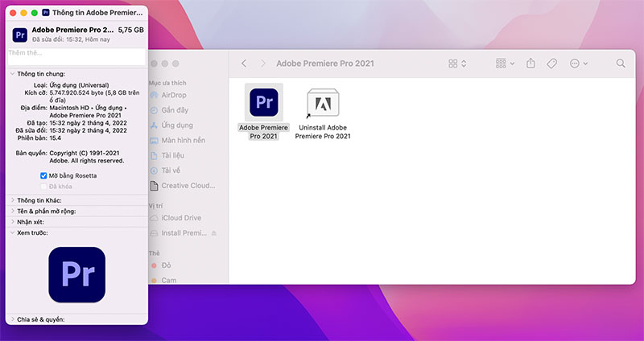Open Creative Cloud folder in the sidebar
Viewport: 644px width, 341px height.
(x=188, y=186)
